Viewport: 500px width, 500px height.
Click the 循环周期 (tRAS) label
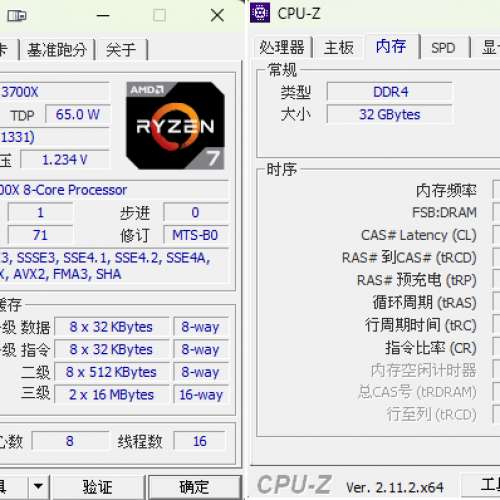pyautogui.click(x=425, y=303)
